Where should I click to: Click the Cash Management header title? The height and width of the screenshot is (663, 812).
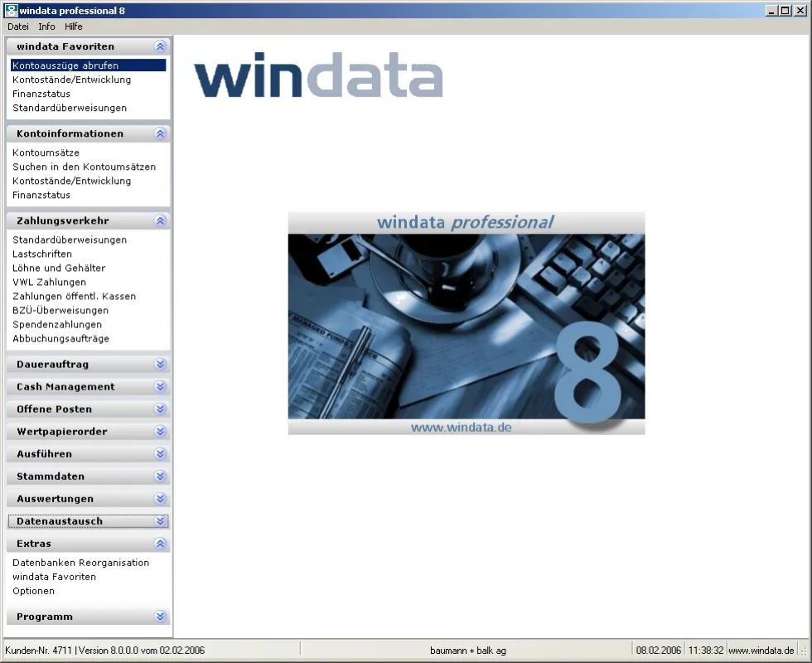point(65,386)
